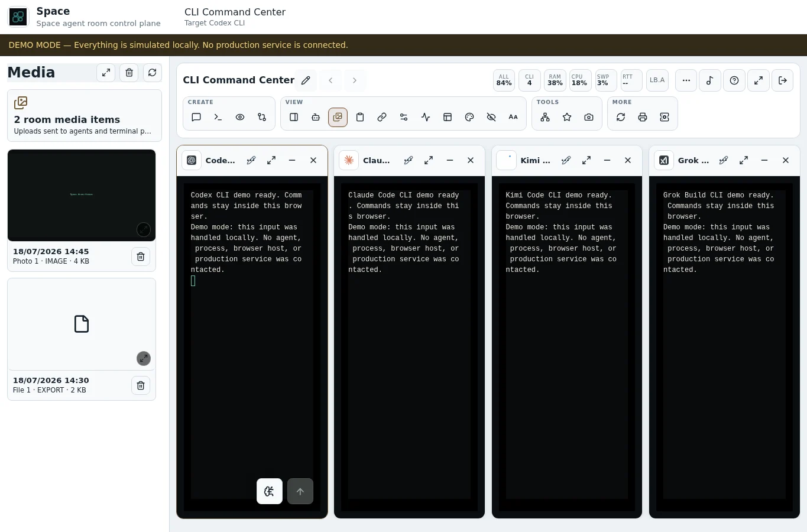
Task: Open the Photo 1 image thumbnail
Action: [82, 195]
